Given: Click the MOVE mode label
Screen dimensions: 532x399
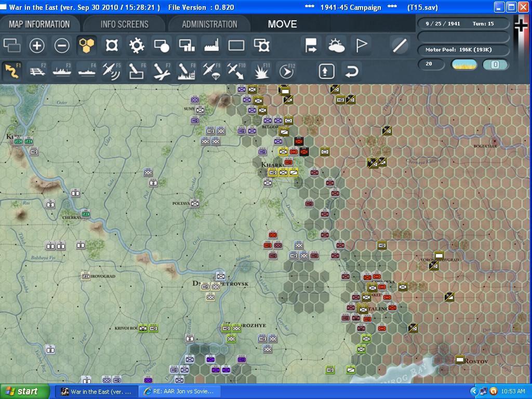Looking at the screenshot, I should [x=282, y=24].
